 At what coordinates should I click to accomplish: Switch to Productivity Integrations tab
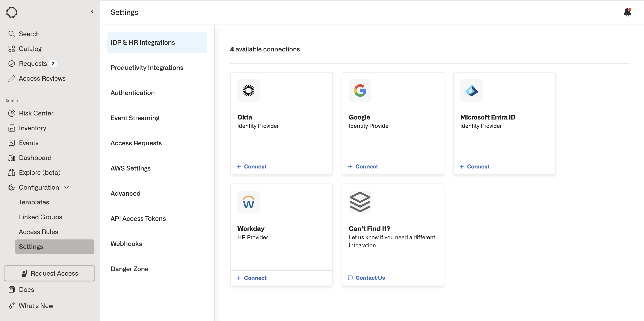(x=147, y=67)
